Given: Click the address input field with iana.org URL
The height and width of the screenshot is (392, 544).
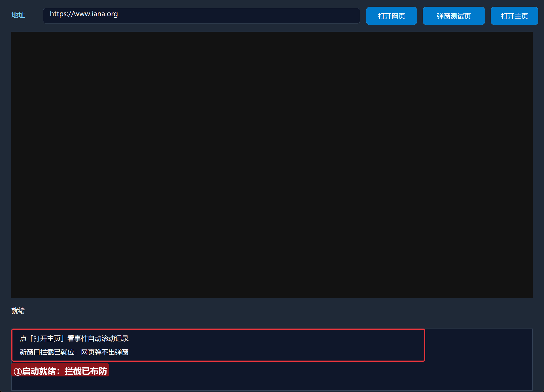Looking at the screenshot, I should [x=201, y=16].
